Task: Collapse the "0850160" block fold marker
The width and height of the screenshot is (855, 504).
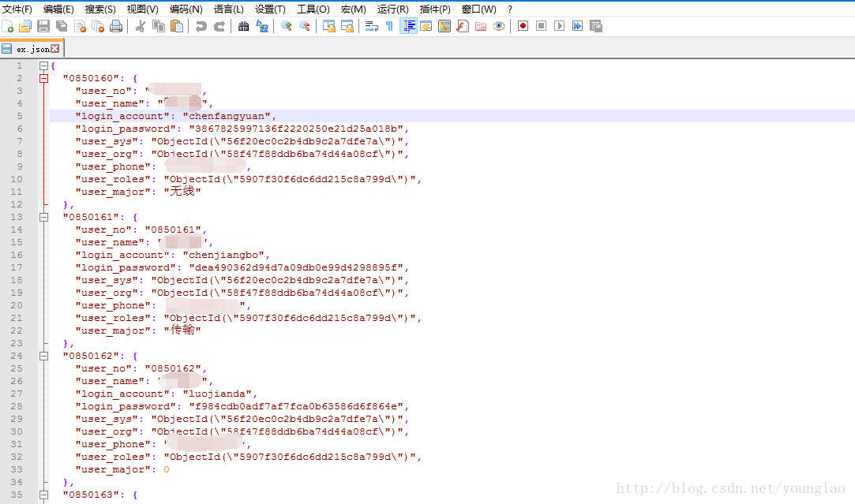Action: coord(43,78)
